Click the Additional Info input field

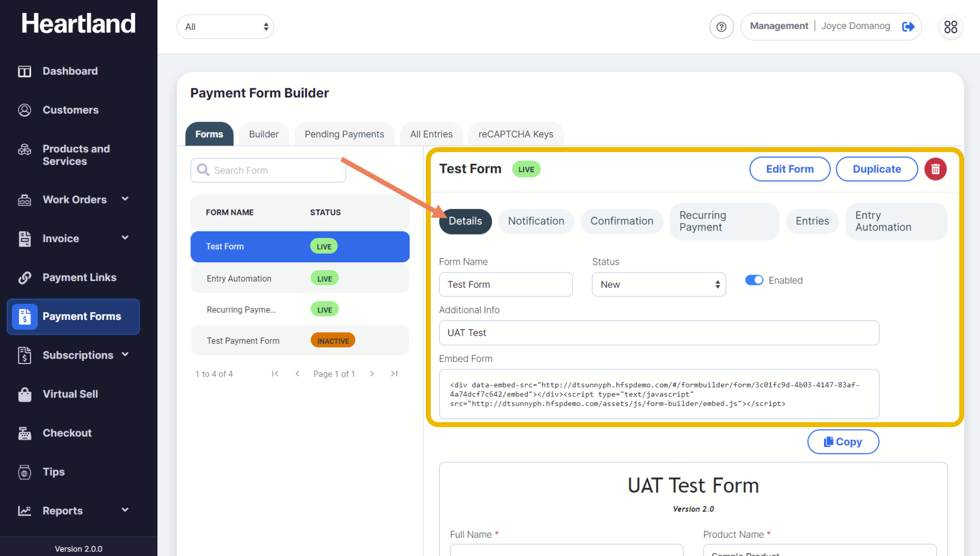(659, 333)
